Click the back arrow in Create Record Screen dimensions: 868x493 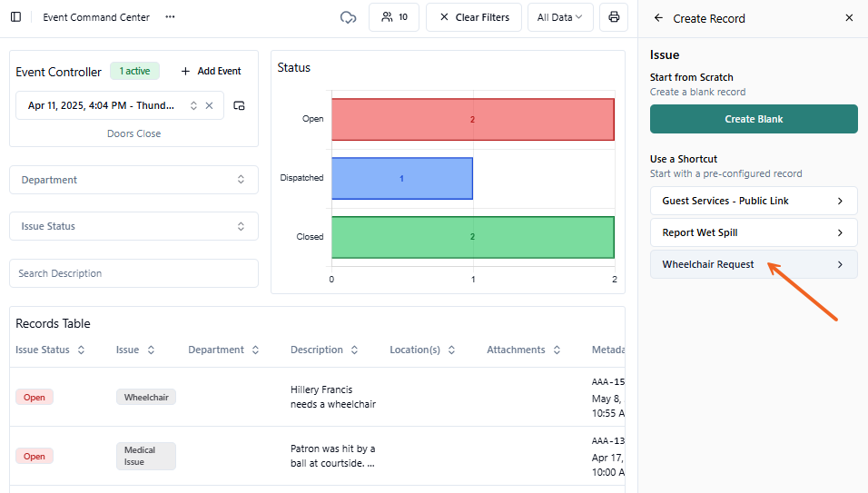[x=658, y=18]
